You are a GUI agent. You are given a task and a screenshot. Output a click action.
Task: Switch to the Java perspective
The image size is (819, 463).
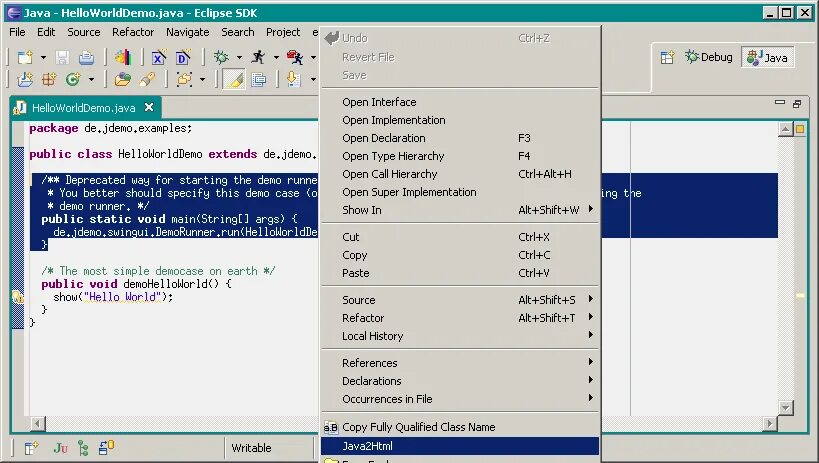coord(767,57)
